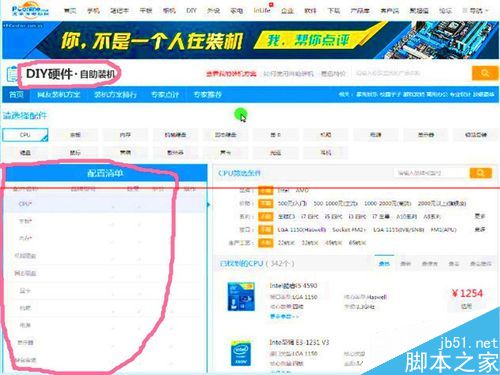The width and height of the screenshot is (500, 375).
Task: Click the PConline logo
Action: pyautogui.click(x=30, y=10)
